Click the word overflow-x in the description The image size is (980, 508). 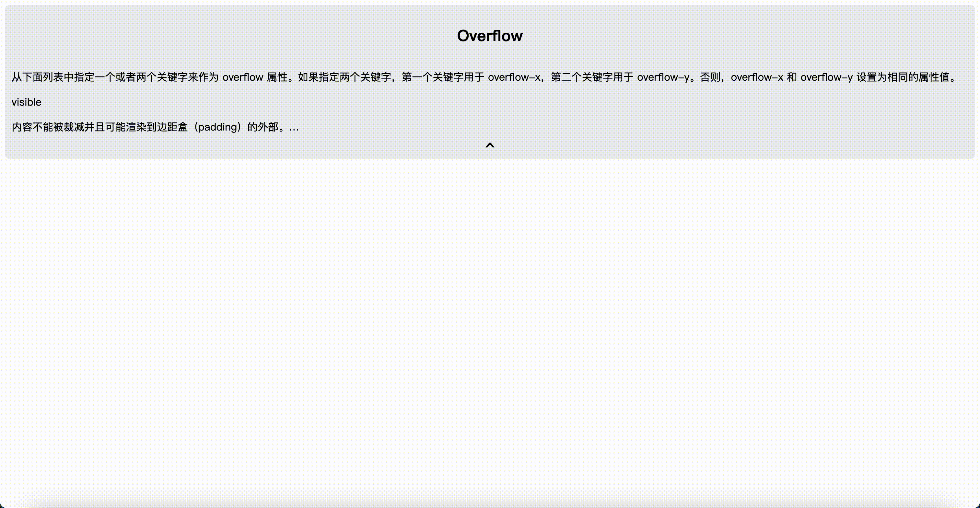point(514,77)
